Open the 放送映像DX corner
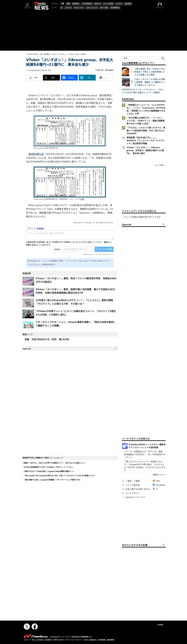The height and width of the screenshot is (644, 187). (115, 8)
